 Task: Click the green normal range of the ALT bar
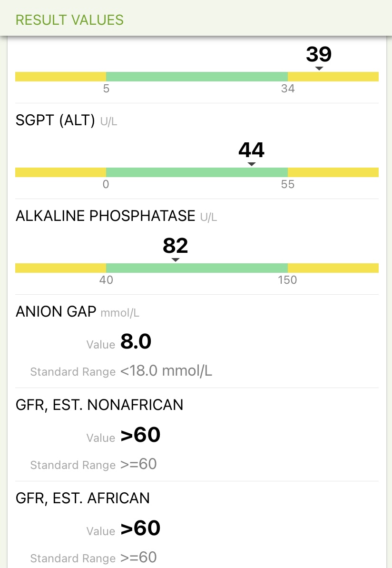(197, 172)
